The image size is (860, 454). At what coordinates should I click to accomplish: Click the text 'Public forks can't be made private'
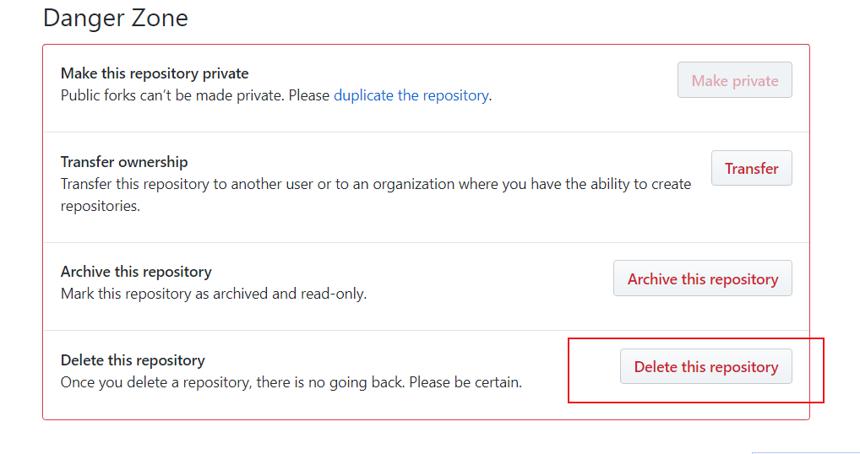[x=172, y=95]
